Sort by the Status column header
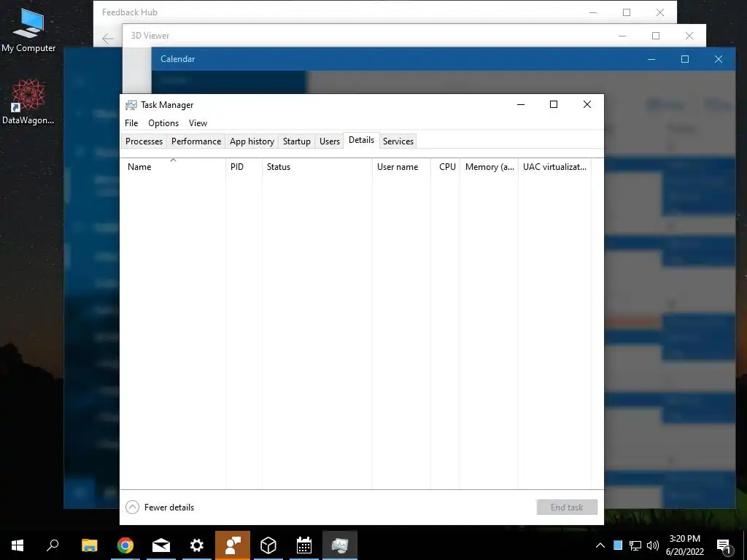Image resolution: width=747 pixels, height=560 pixels. tap(317, 167)
